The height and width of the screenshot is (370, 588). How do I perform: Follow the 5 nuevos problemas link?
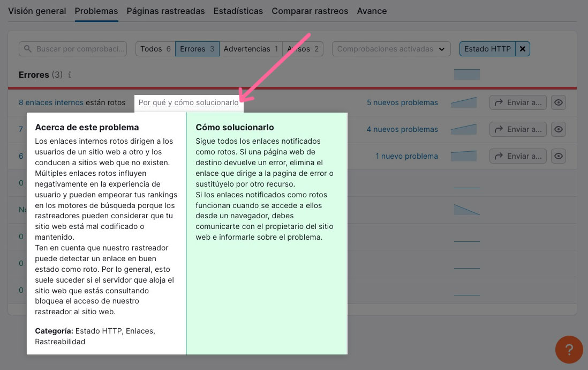(402, 102)
